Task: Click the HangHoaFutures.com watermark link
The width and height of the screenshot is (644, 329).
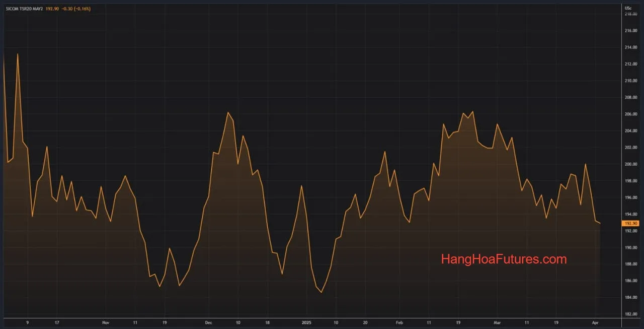Action: tap(504, 259)
